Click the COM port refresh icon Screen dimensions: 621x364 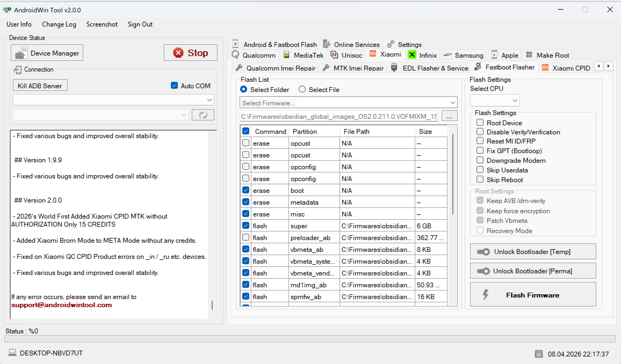203,115
